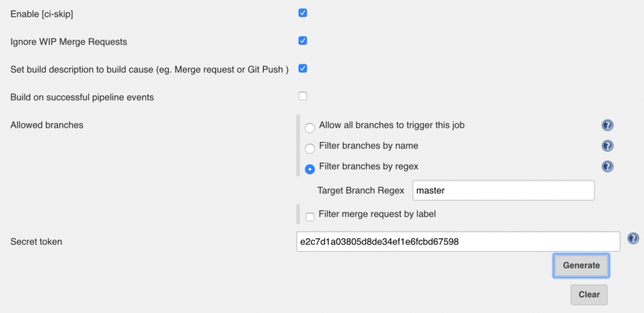This screenshot has height=313, width=644.
Task: Select Filter branches by regex radio button
Action: (310, 169)
